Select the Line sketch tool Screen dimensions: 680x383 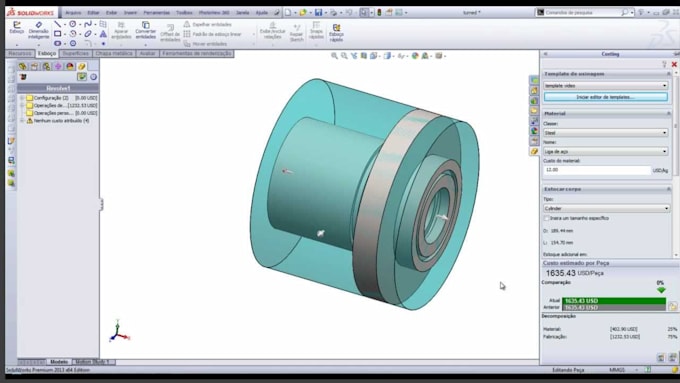[x=57, y=24]
